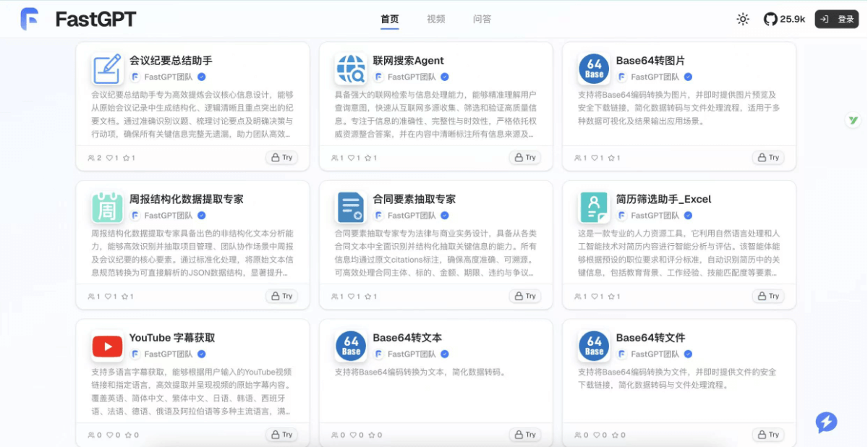Click the FastGPT logo icon
This screenshot has height=447, width=868.
pyautogui.click(x=30, y=20)
